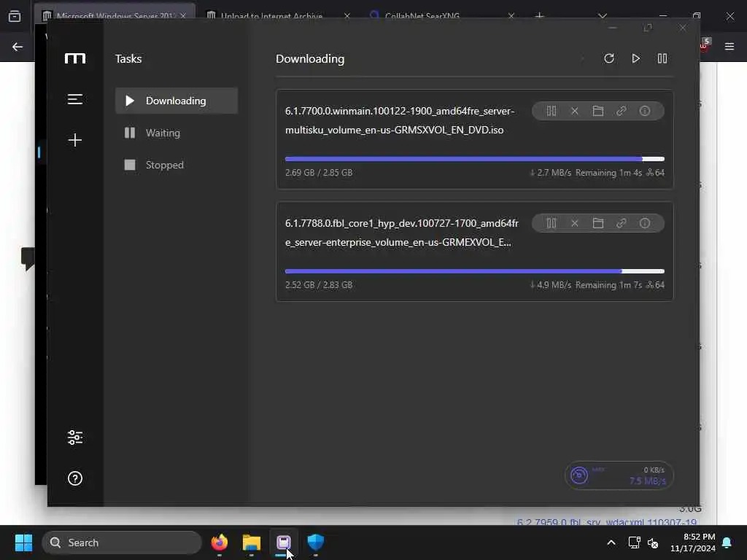Open the clock showing 8:52 PM
The width and height of the screenshot is (747, 560).
click(x=693, y=542)
